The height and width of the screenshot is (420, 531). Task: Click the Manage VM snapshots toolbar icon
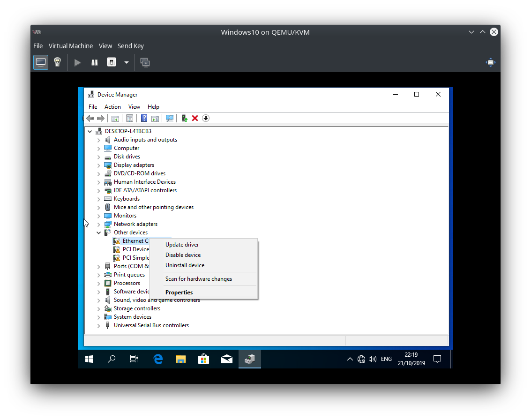(x=145, y=62)
